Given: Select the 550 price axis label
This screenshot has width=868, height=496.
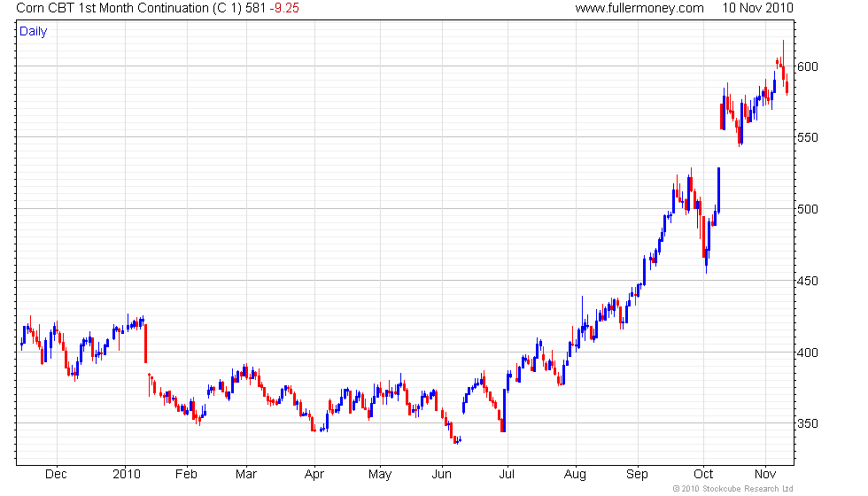Looking at the screenshot, I should pyautogui.click(x=807, y=137).
